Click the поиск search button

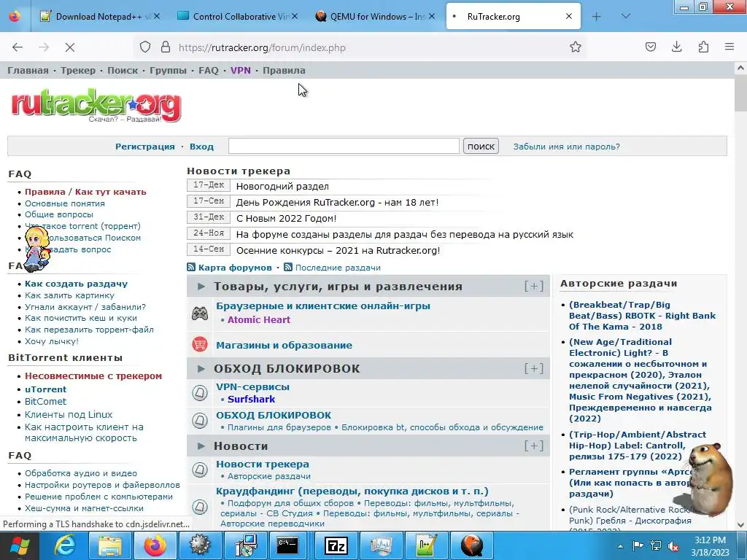click(x=481, y=146)
